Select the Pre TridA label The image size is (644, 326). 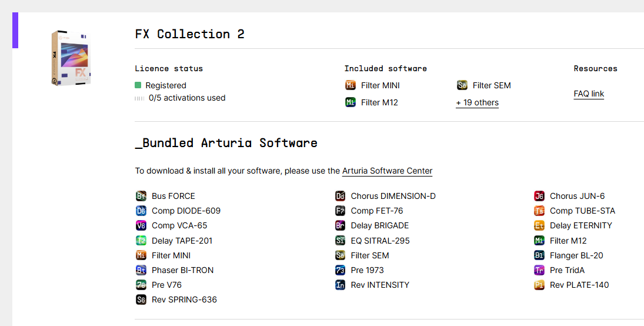click(567, 270)
